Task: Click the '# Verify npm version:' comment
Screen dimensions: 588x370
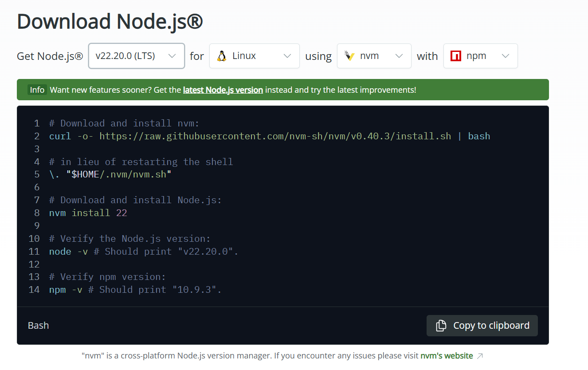Action: (x=107, y=277)
